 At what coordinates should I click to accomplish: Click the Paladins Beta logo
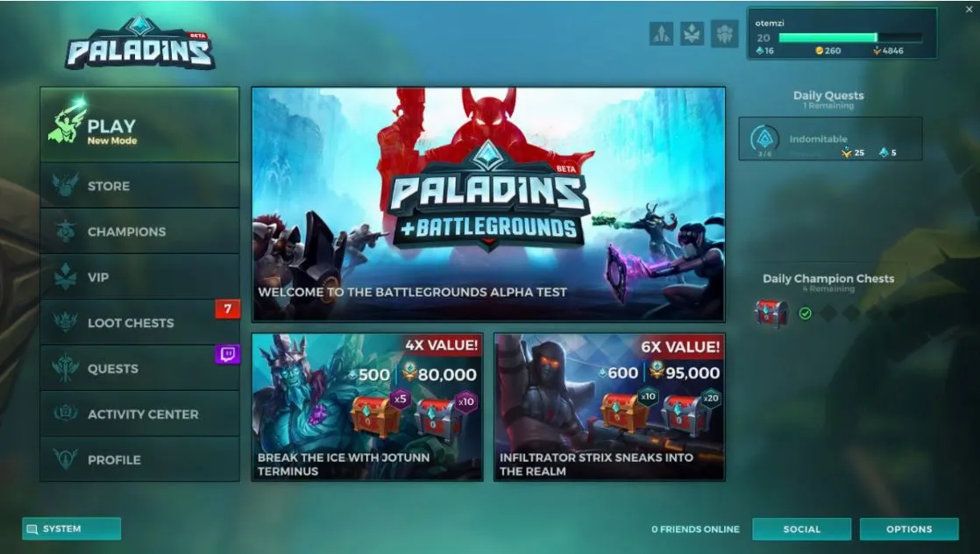click(x=140, y=43)
